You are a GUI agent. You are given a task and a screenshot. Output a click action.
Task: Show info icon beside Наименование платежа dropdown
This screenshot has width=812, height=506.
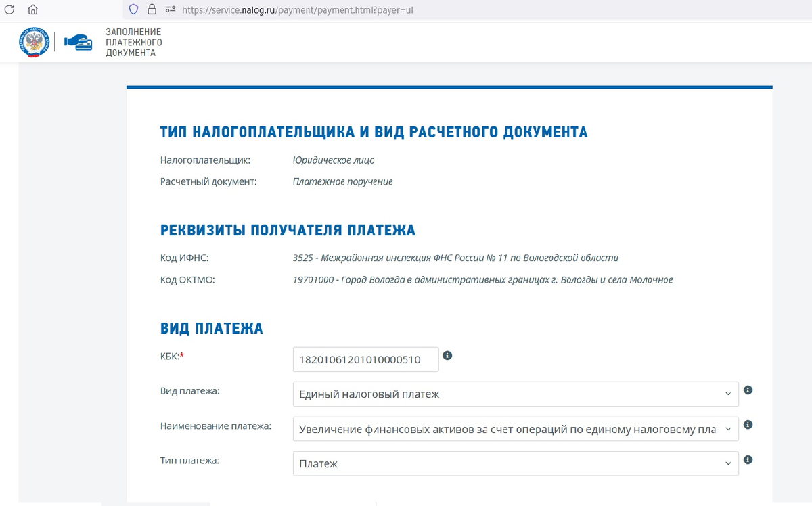coord(748,425)
